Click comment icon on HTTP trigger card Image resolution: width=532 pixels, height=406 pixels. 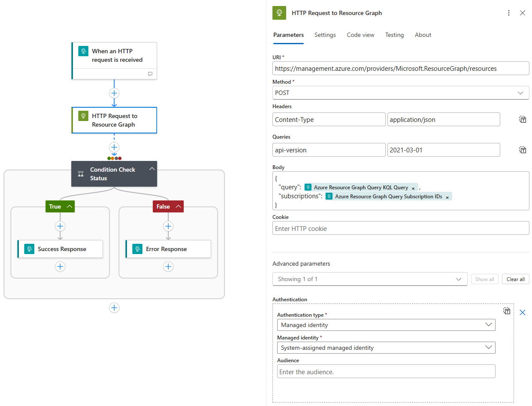click(x=150, y=74)
